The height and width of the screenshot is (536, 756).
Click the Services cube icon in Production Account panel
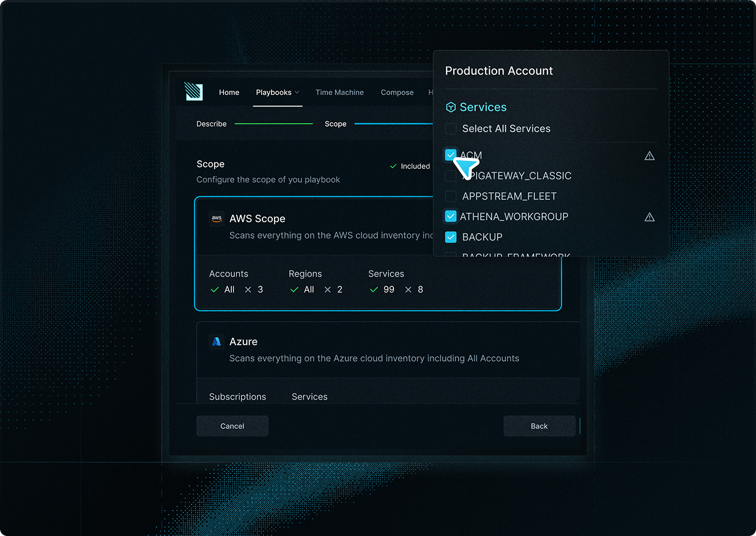tap(451, 106)
